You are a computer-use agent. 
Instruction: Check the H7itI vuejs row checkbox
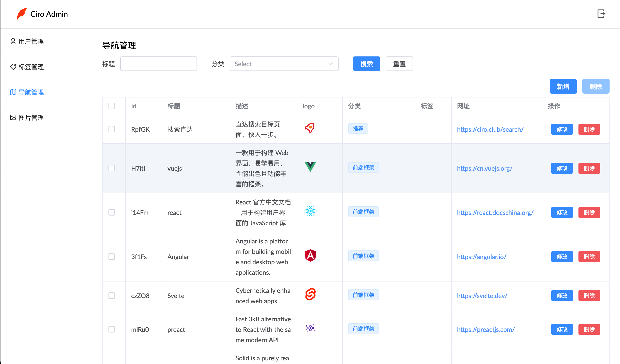click(x=112, y=168)
